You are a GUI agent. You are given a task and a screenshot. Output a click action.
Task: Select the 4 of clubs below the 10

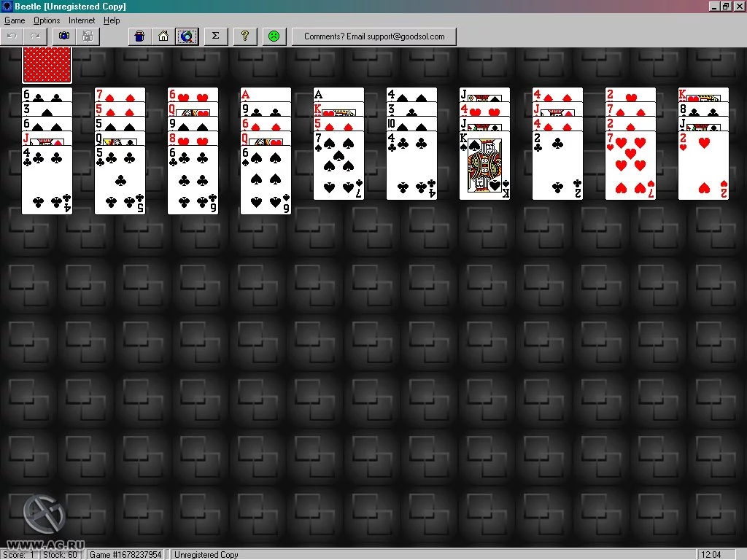coord(411,166)
